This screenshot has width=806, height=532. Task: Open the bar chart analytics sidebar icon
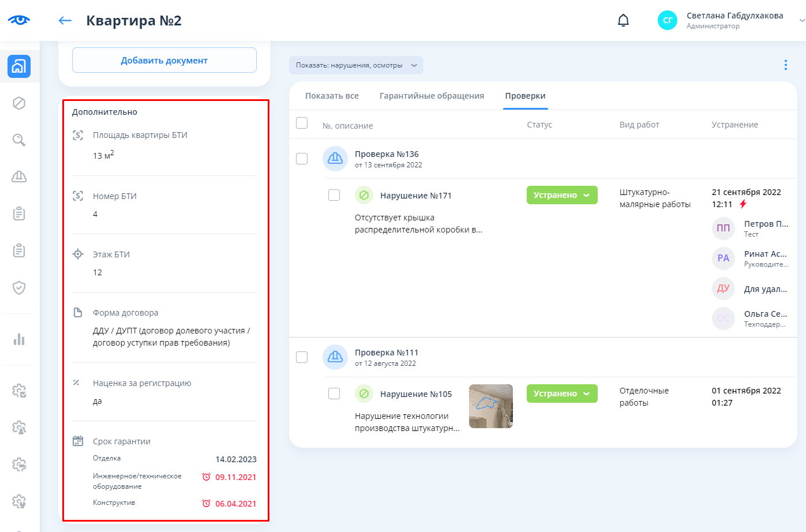(x=19, y=339)
